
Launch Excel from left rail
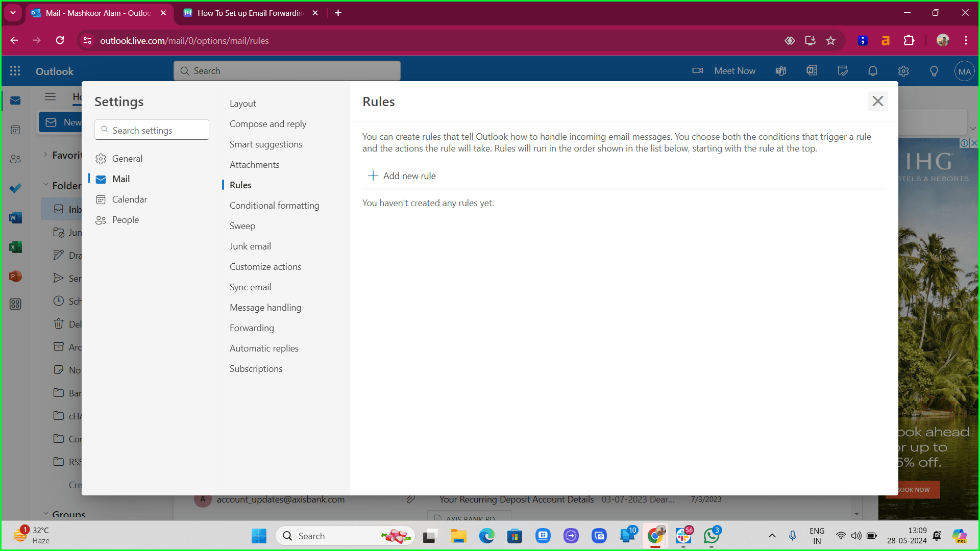[15, 247]
